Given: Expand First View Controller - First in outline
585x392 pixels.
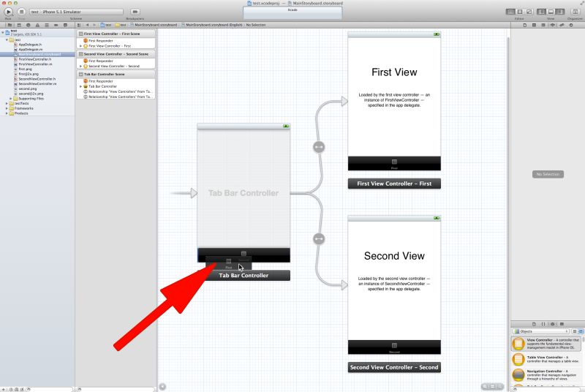Looking at the screenshot, I should click(80, 46).
